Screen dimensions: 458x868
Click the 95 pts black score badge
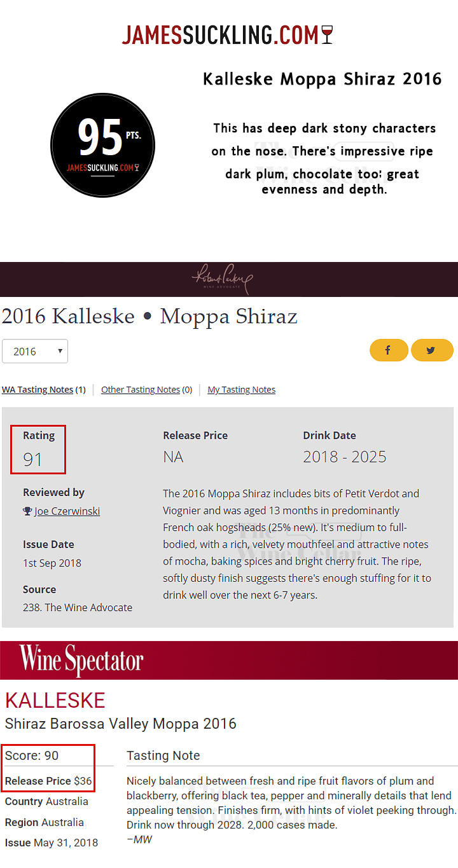pyautogui.click(x=102, y=145)
